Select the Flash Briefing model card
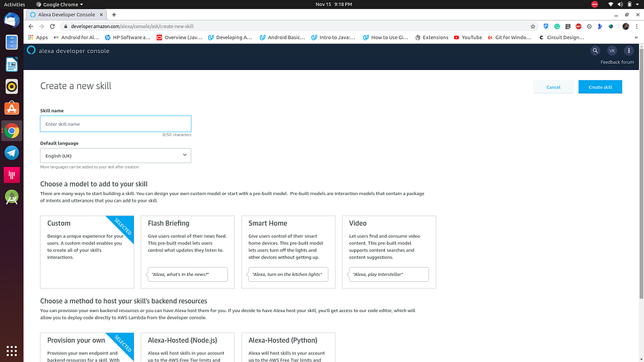 188,252
